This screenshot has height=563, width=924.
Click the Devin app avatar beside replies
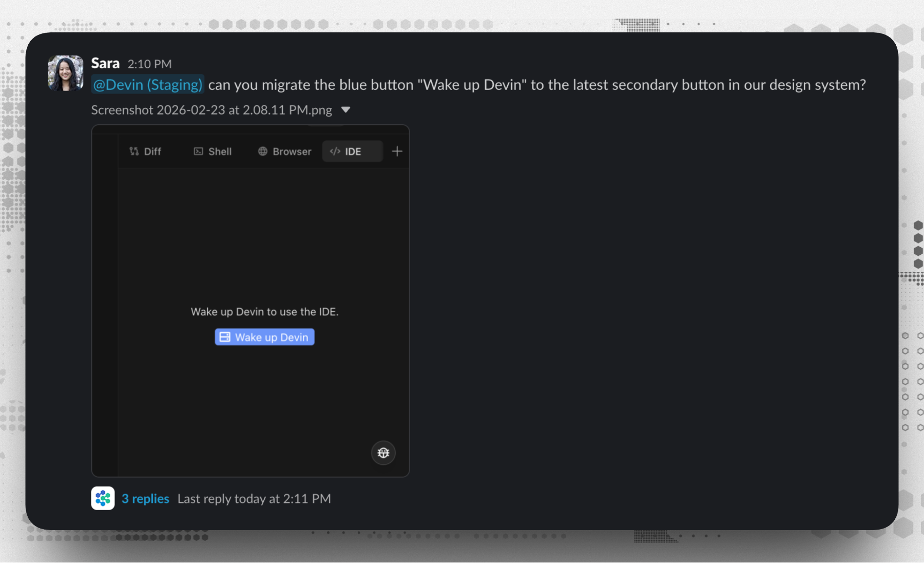103,498
